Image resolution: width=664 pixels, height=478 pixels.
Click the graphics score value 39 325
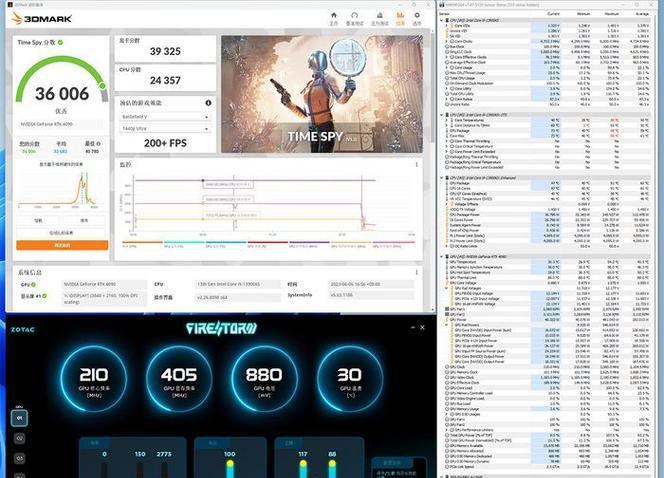[x=165, y=51]
